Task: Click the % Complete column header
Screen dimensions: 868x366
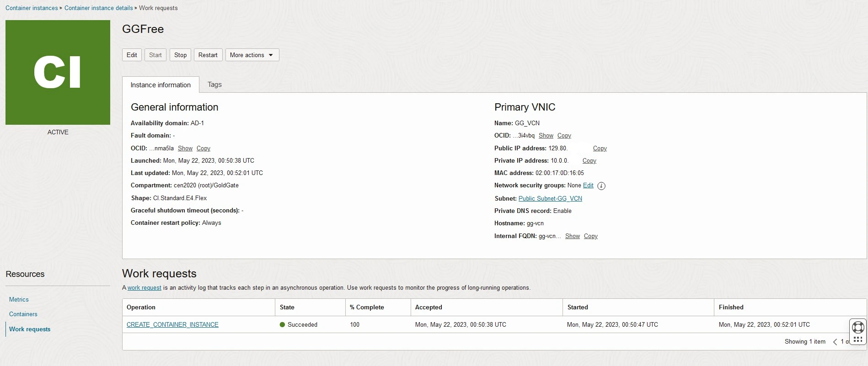Action: 378,308
